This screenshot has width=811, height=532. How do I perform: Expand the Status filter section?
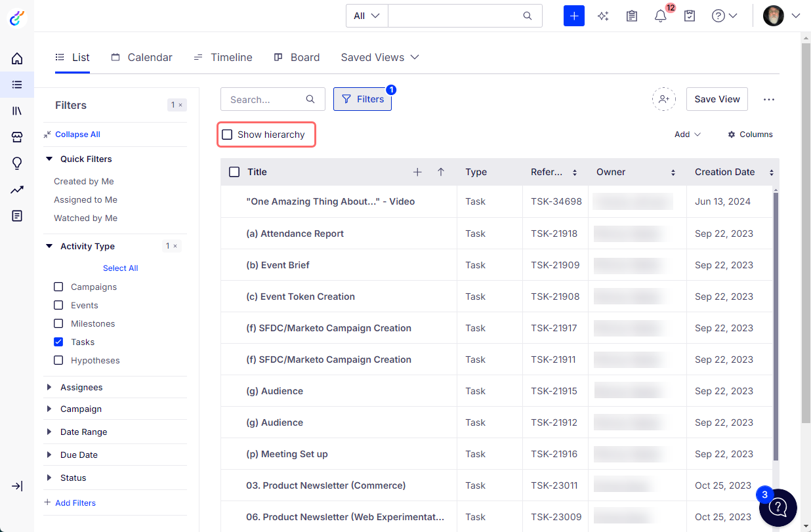49,478
